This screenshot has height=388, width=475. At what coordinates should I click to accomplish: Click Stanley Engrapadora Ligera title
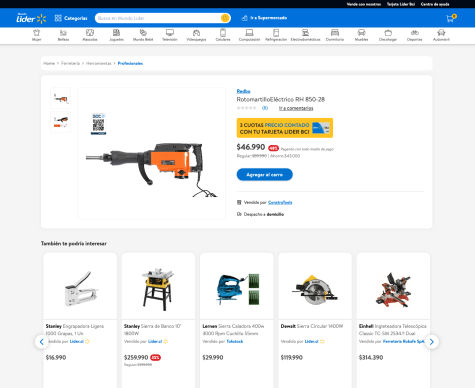(x=75, y=330)
